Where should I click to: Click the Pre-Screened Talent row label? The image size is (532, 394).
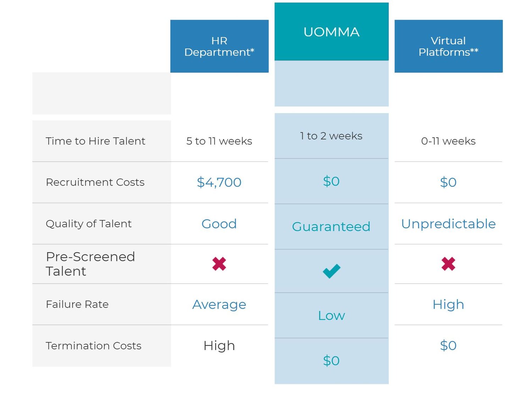tap(90, 264)
